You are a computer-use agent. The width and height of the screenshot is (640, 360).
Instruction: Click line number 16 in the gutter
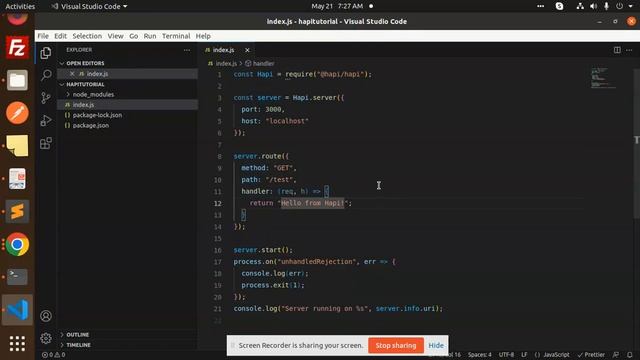click(x=218, y=250)
